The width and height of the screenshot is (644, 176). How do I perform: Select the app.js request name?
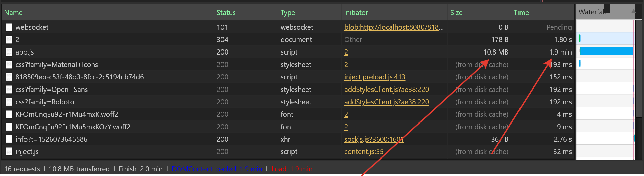(24, 52)
